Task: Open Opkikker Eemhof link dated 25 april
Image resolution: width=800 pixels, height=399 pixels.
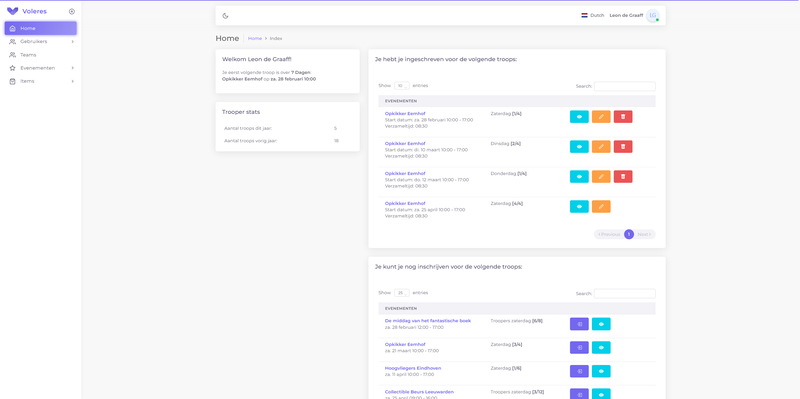Action: (x=405, y=203)
